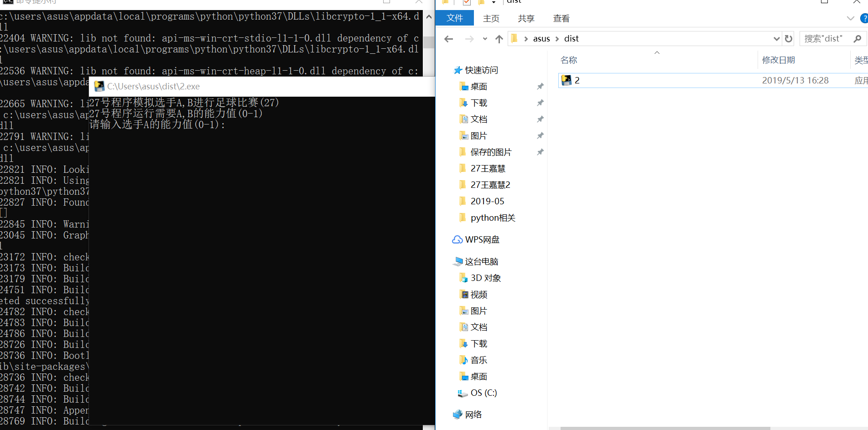The width and height of the screenshot is (868, 430).
Task: Open the 共享 ribbon tab
Action: click(526, 18)
